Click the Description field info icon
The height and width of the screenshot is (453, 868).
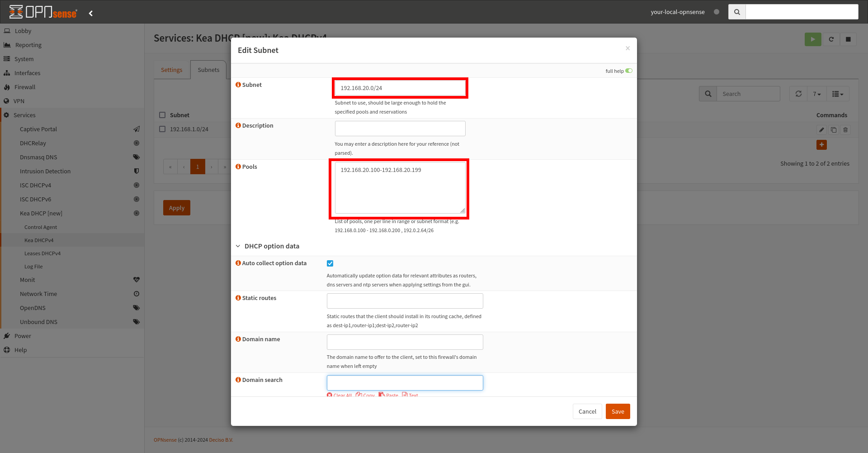(x=238, y=125)
